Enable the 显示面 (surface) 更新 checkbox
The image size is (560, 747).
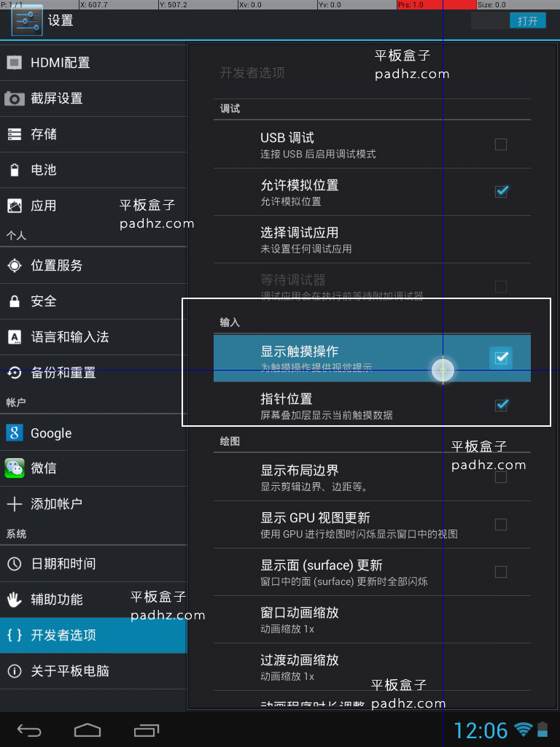click(x=501, y=572)
